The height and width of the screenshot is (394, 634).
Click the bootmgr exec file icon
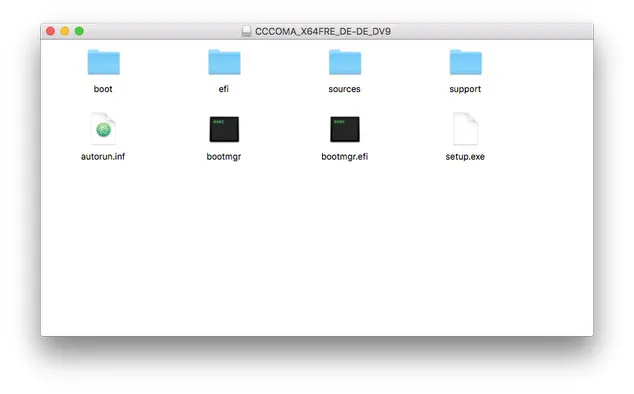224,129
